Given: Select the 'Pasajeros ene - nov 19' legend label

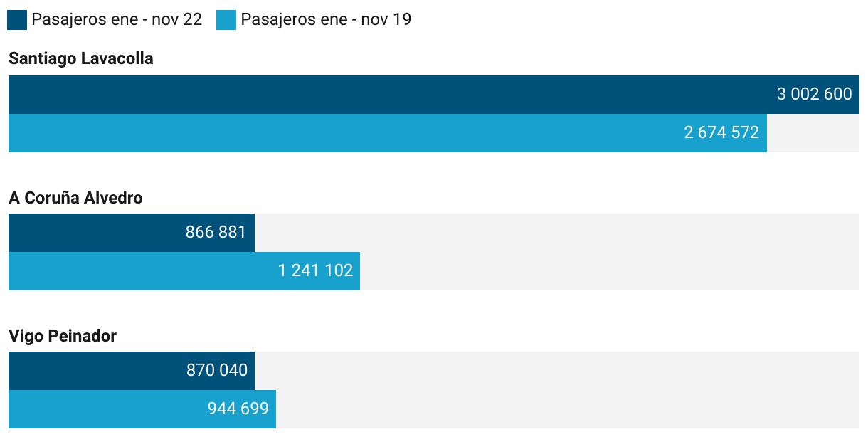Looking at the screenshot, I should pos(326,20).
